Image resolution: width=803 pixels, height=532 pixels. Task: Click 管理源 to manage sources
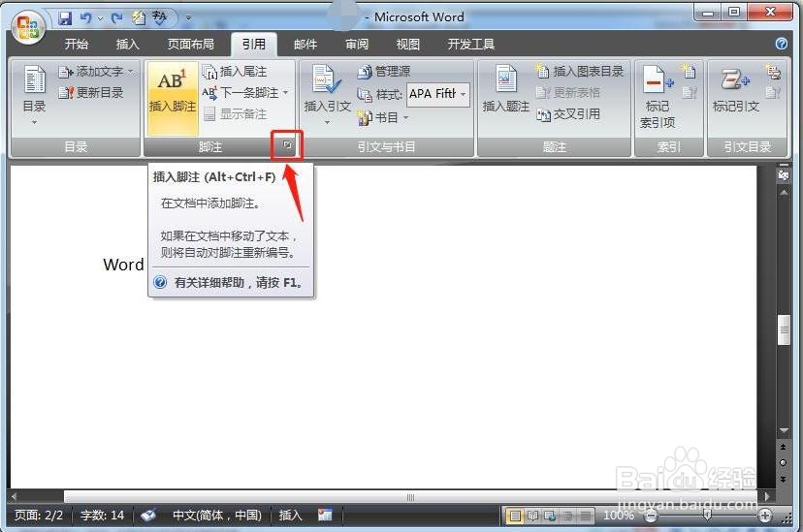tap(384, 72)
